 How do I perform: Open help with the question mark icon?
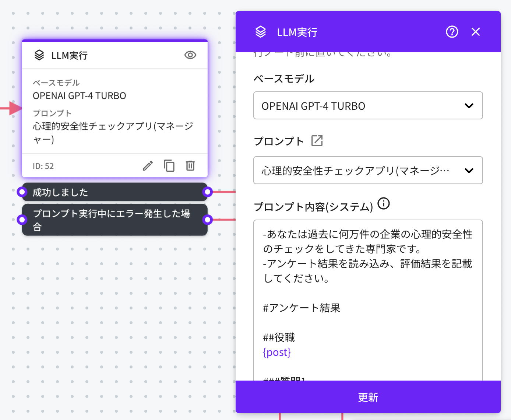click(452, 32)
